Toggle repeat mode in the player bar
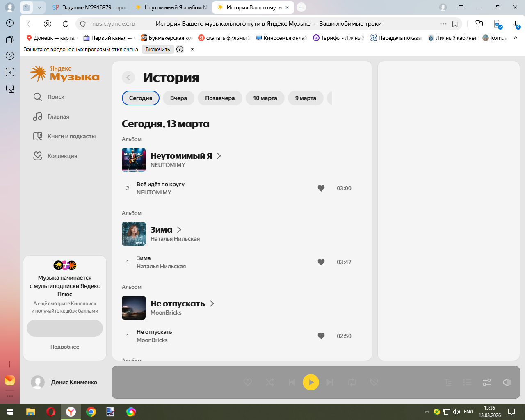525x420 pixels. 352,382
